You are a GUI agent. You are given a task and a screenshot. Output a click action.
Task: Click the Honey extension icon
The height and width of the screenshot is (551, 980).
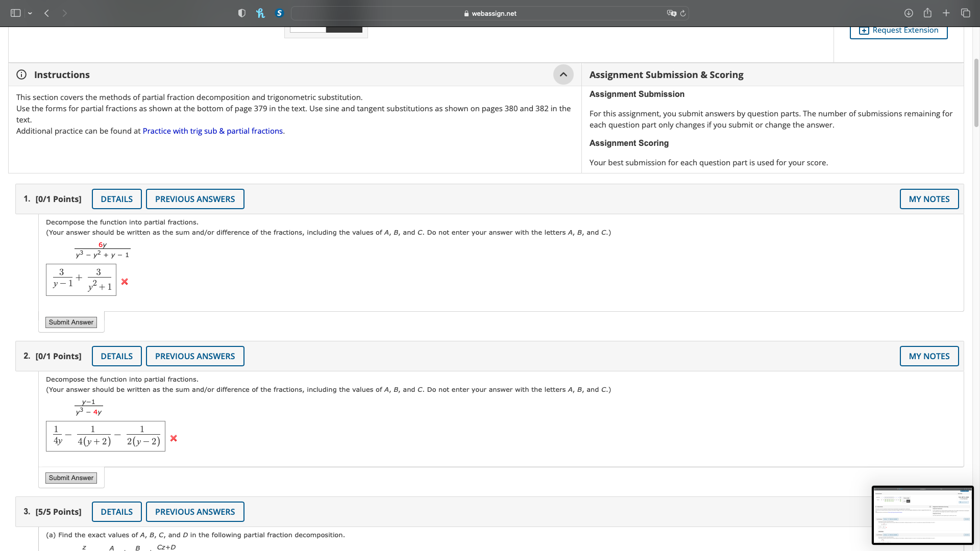(x=260, y=13)
